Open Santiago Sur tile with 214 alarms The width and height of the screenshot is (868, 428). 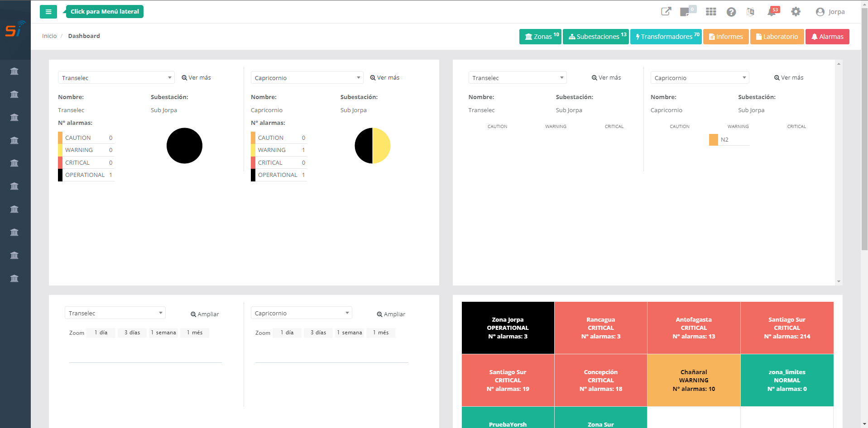click(787, 328)
